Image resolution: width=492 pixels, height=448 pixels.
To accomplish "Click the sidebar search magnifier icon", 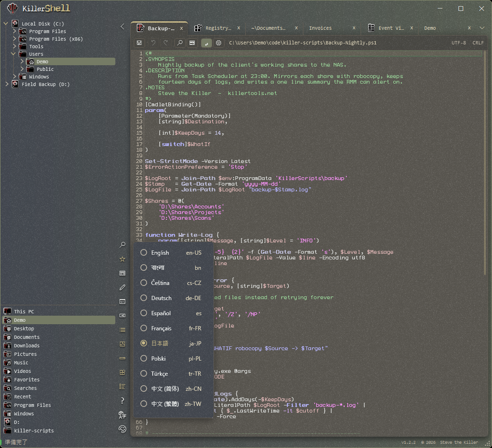I will click(x=122, y=245).
